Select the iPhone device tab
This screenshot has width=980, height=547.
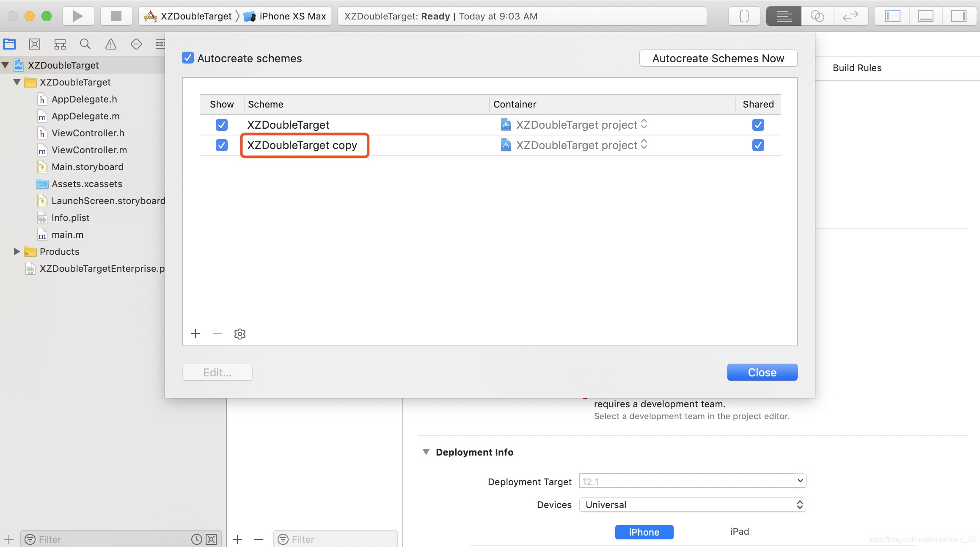[644, 532]
